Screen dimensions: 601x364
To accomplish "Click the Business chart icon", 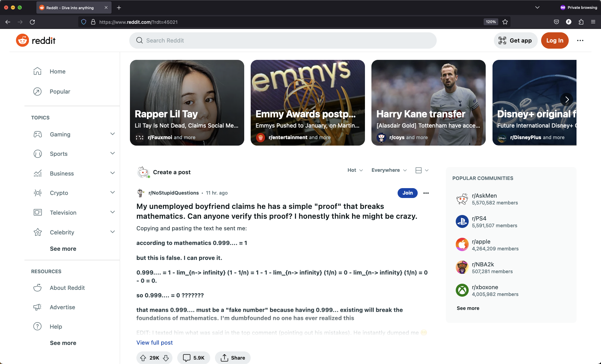I will tap(38, 173).
